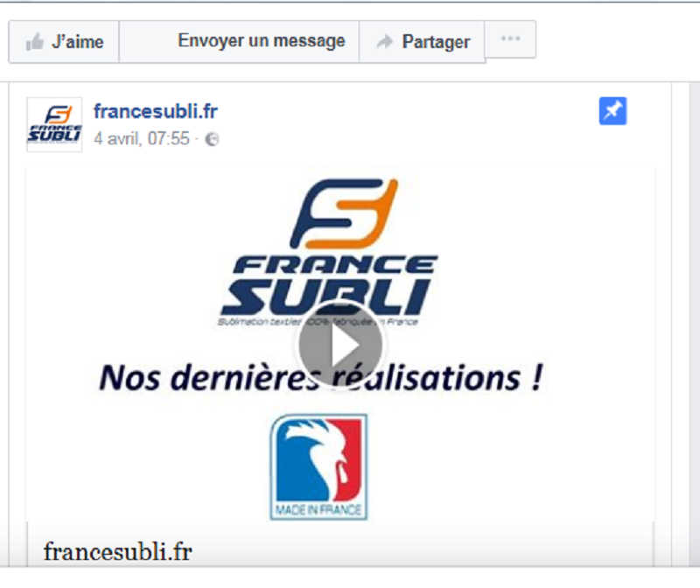Viewport: 700px width, 588px height.
Task: Open the francesubli.fr link caption below video
Action: tap(118, 551)
